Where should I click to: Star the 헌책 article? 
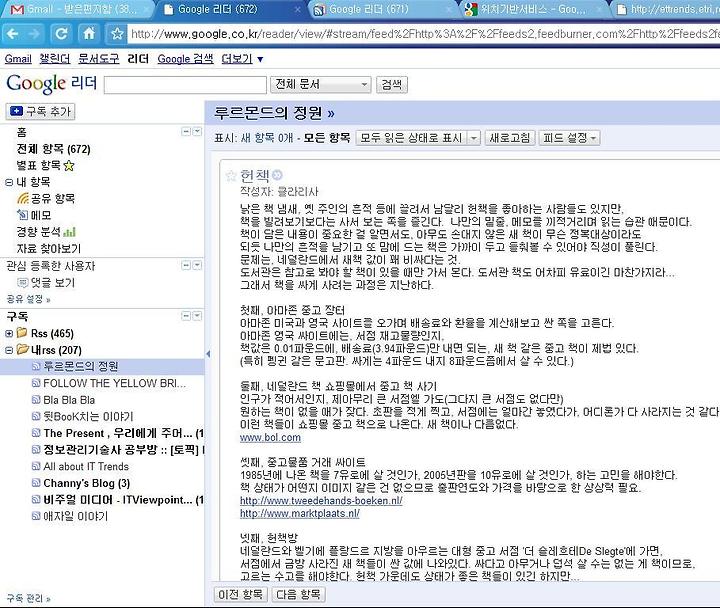[x=231, y=175]
